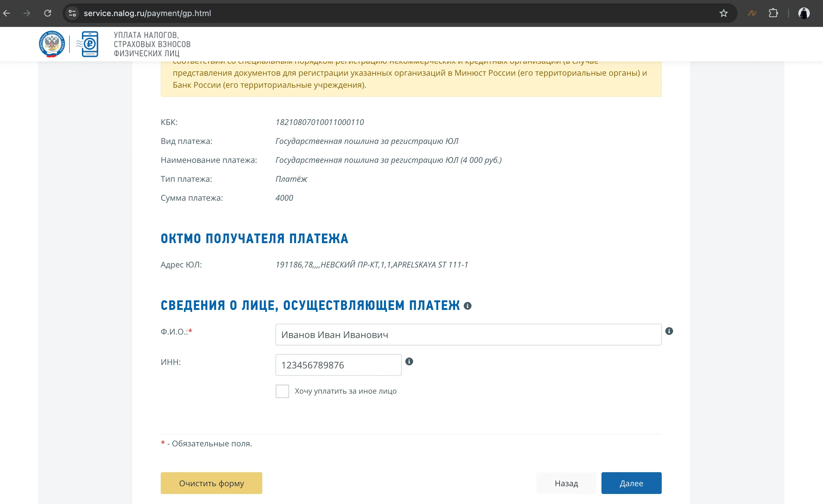Click the address bar URL
This screenshot has width=823, height=504.
(x=147, y=13)
